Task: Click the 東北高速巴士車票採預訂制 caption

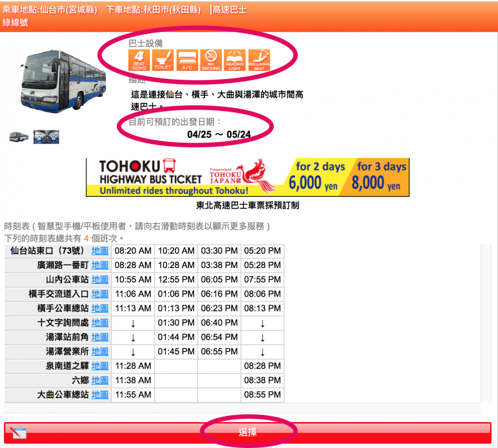Action: click(x=248, y=206)
